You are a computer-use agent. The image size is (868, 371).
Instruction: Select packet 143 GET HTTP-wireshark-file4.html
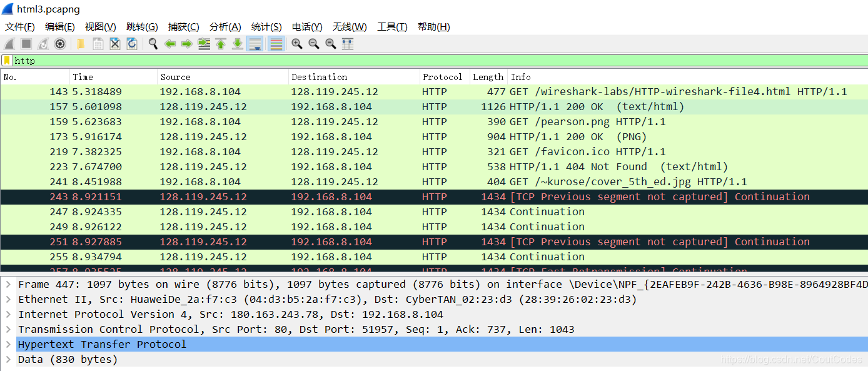(434, 91)
